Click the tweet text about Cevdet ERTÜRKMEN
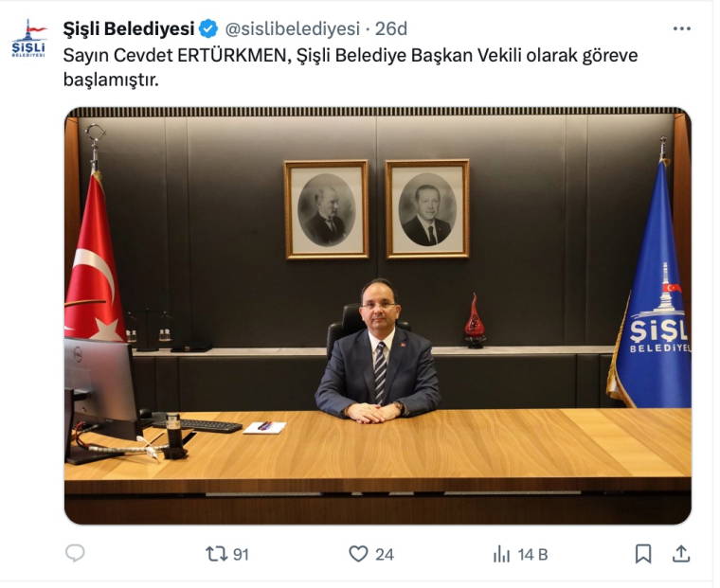The image size is (720, 588). click(x=351, y=67)
